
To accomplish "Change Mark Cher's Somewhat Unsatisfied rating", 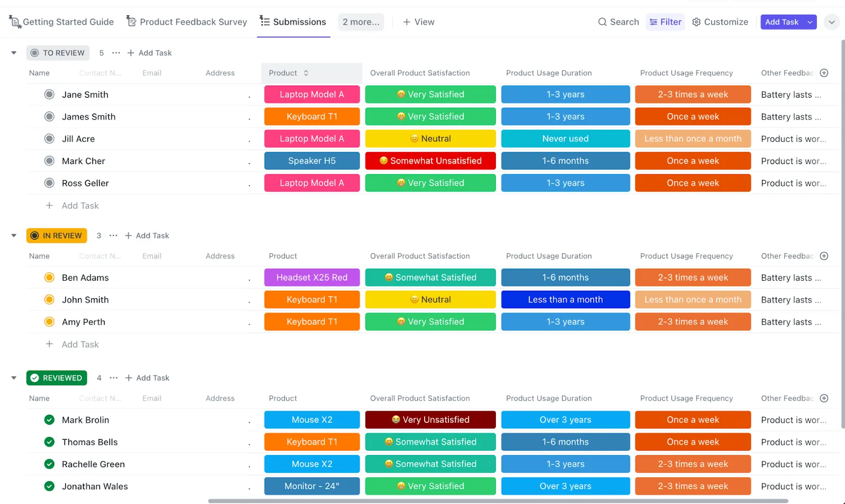I will click(430, 161).
